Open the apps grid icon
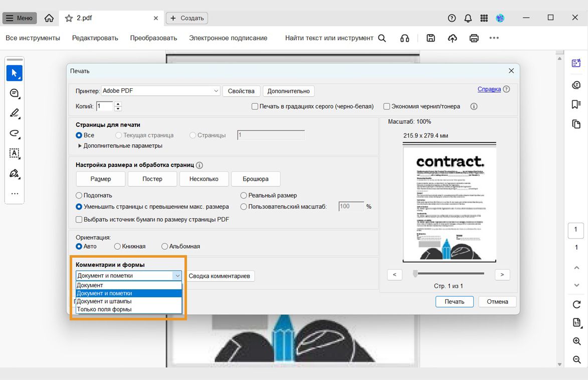This screenshot has width=588, height=380. tap(484, 18)
